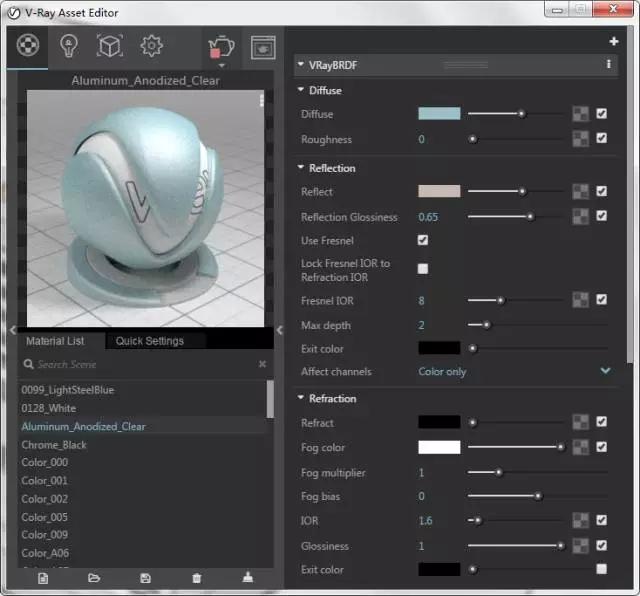Click the purge materials broom icon
Image resolution: width=640 pixels, height=596 pixels.
click(248, 577)
